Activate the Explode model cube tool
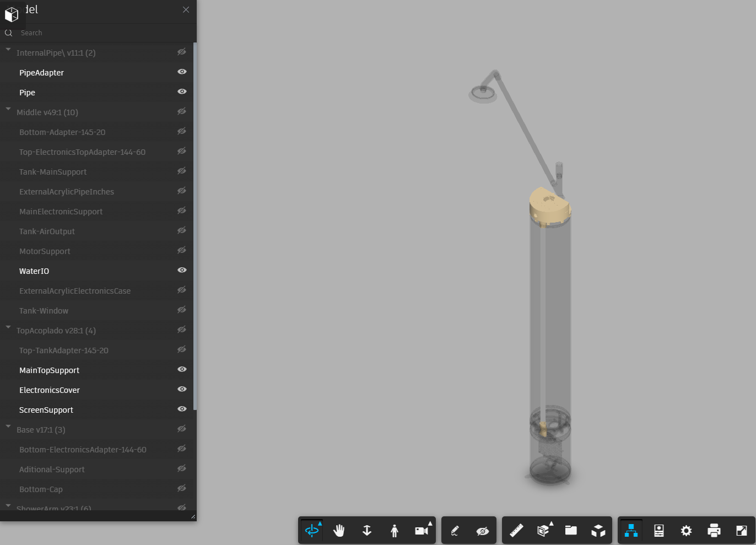The height and width of the screenshot is (545, 756). coord(598,531)
